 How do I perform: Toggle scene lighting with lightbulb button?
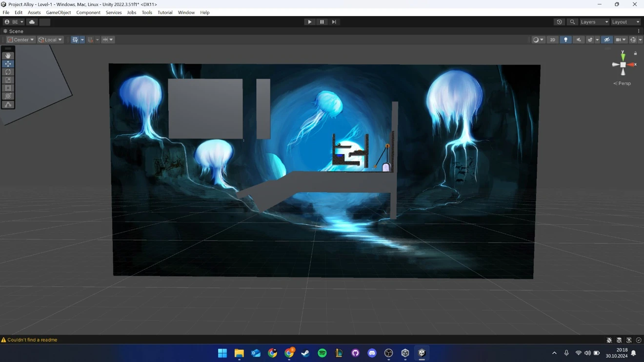click(565, 40)
